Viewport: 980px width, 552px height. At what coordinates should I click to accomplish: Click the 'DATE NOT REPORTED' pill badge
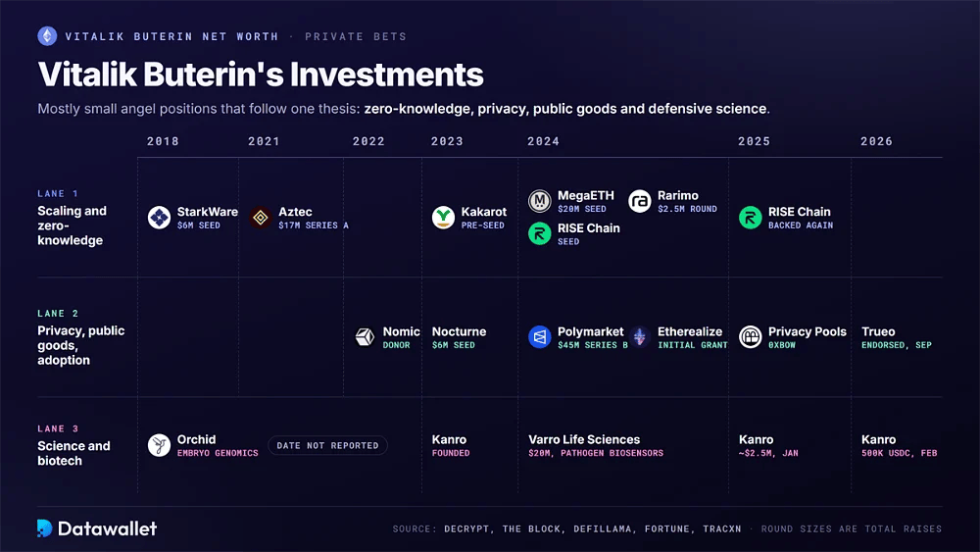(x=327, y=445)
